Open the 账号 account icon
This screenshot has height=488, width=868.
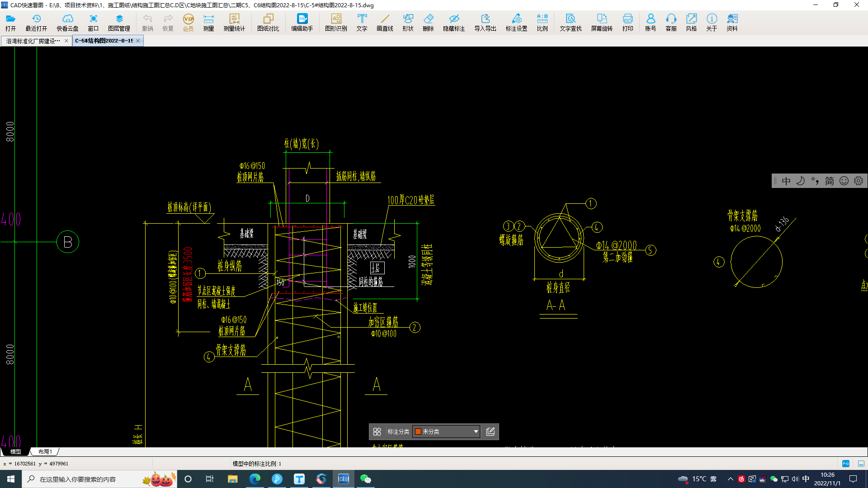pos(651,22)
